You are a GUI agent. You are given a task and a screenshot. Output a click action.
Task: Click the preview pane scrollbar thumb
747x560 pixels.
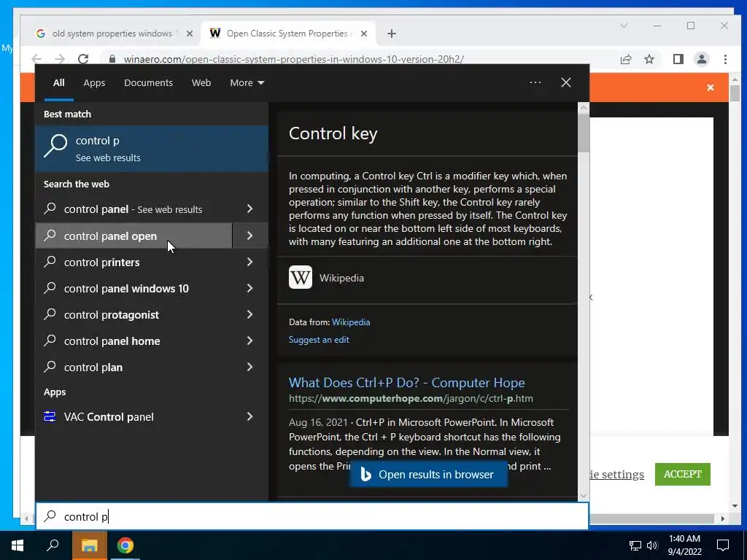pyautogui.click(x=583, y=134)
